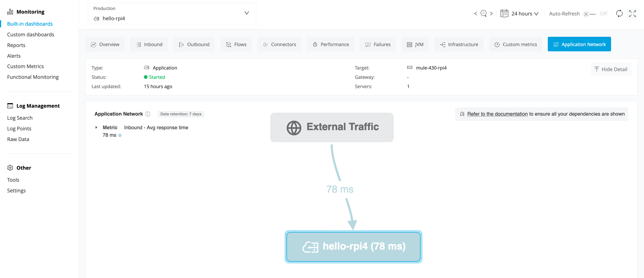The width and height of the screenshot is (644, 278).
Task: Click the gear icon next to Other
Action: click(x=10, y=168)
